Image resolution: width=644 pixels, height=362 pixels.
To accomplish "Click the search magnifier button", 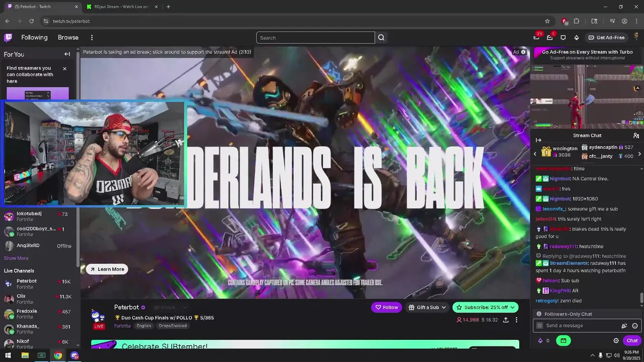I will coord(381,38).
